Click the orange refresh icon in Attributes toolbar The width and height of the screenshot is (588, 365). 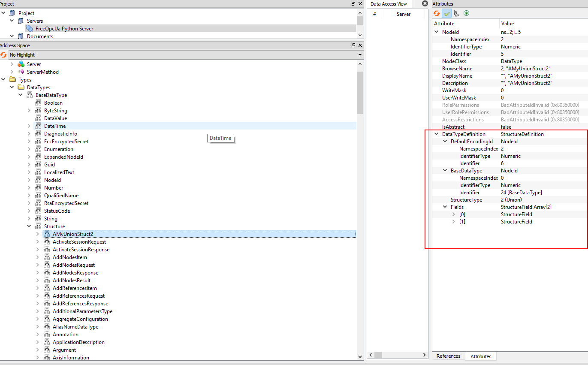pyautogui.click(x=437, y=13)
